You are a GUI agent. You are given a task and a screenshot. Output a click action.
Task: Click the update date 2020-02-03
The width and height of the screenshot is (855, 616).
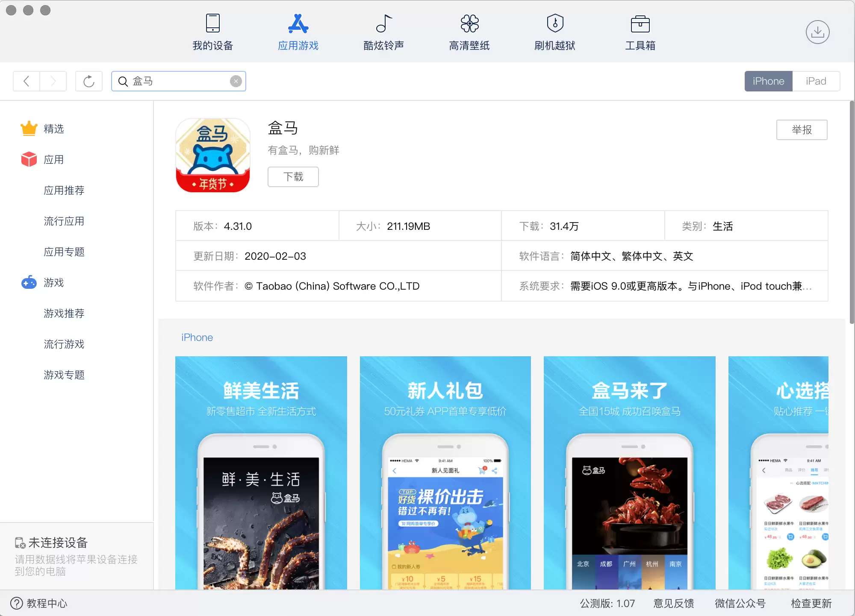(275, 256)
